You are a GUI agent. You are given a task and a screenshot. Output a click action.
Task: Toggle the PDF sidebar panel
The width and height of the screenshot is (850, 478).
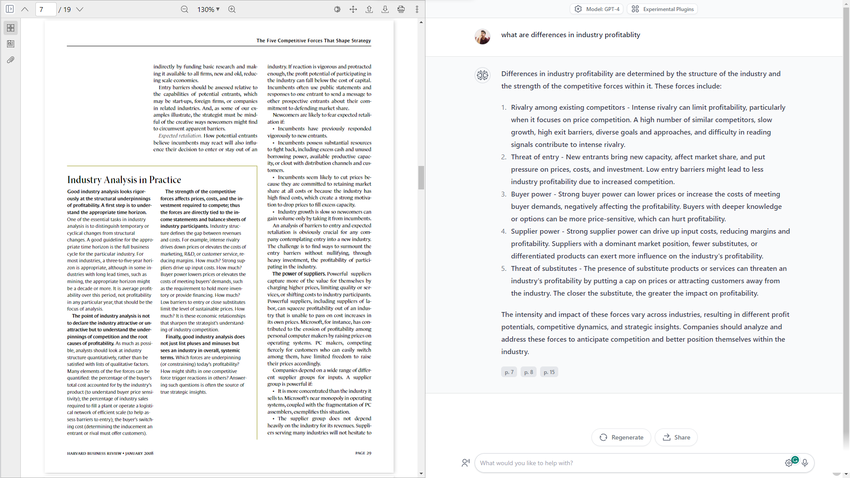[10, 9]
